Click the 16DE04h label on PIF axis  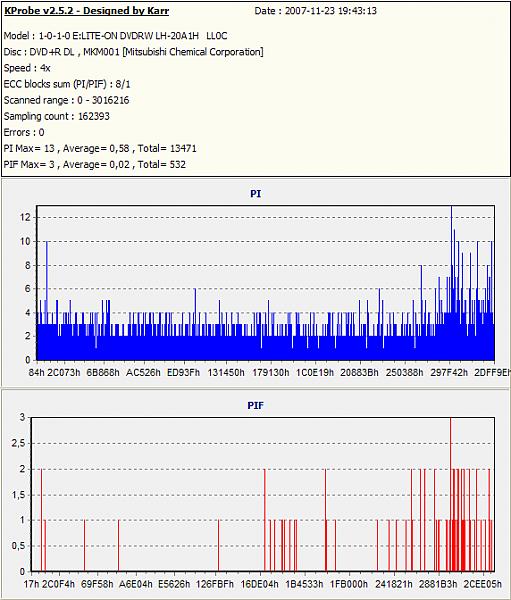tap(260, 584)
